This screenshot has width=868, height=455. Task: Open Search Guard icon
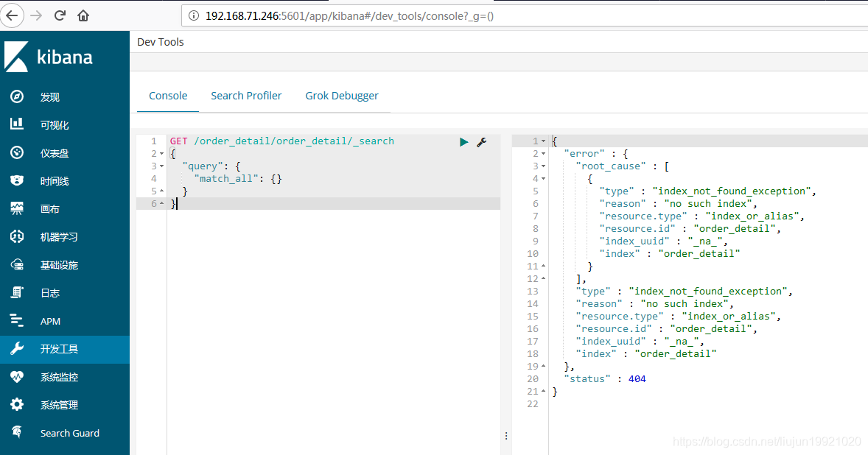click(x=17, y=432)
